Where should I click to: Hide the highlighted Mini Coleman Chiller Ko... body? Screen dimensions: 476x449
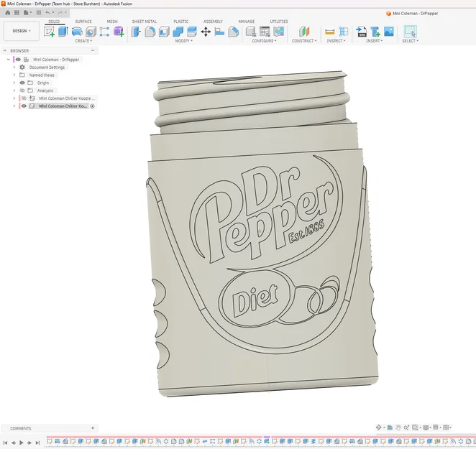coord(24,106)
